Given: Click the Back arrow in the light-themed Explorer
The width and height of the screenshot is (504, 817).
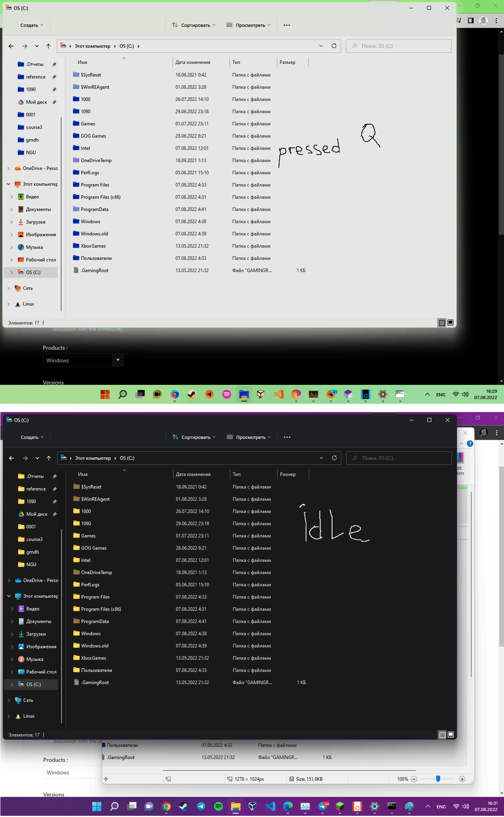Looking at the screenshot, I should click(x=11, y=46).
